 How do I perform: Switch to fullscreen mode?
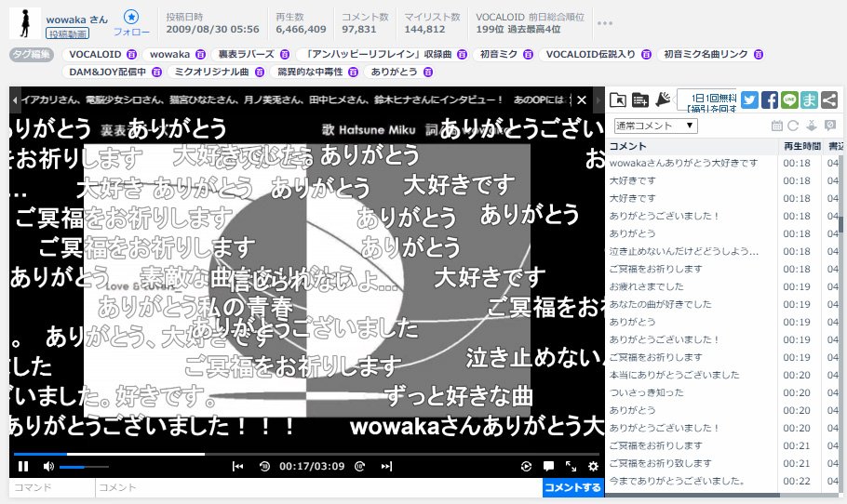(x=571, y=466)
